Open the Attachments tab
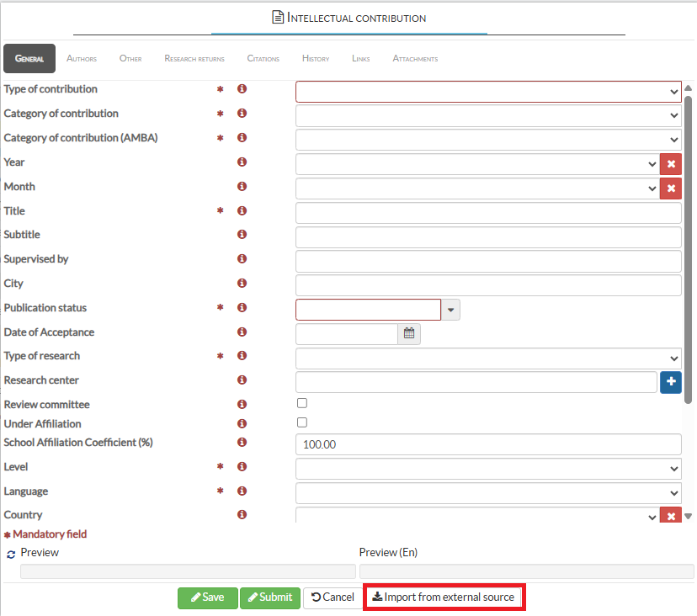The image size is (697, 616). click(415, 59)
